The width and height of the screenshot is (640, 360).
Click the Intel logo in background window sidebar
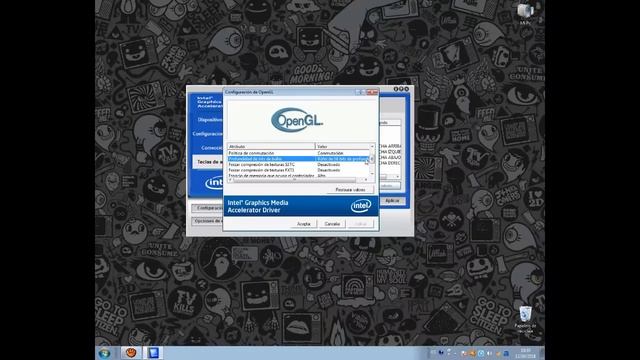[x=213, y=183]
